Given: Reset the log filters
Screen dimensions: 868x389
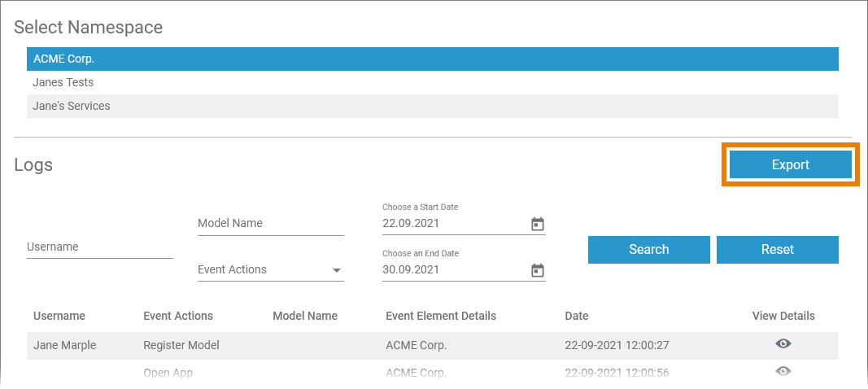Looking at the screenshot, I should coord(777,250).
